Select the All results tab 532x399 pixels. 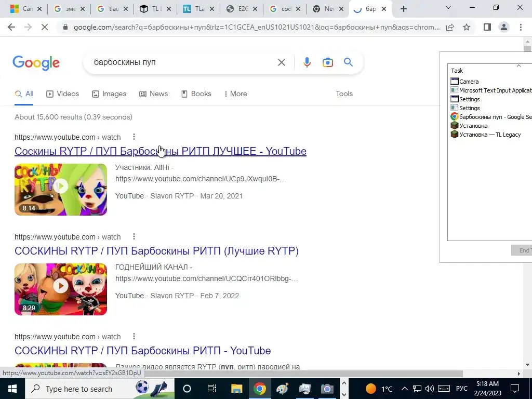point(24,94)
